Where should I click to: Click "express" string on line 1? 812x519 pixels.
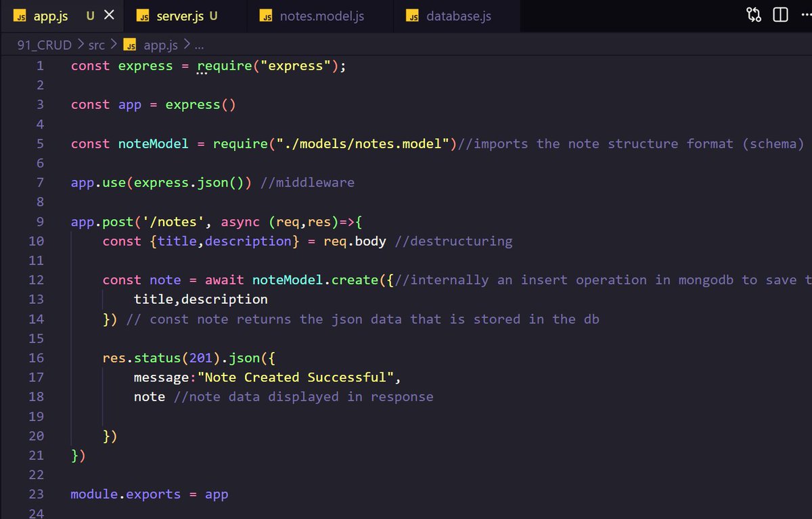(295, 66)
